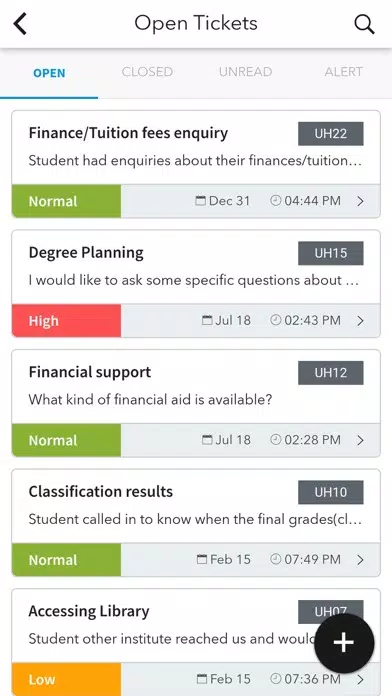Expand the Finance/Tuition fees enquiry chevron
392x696 pixels.
pos(360,202)
